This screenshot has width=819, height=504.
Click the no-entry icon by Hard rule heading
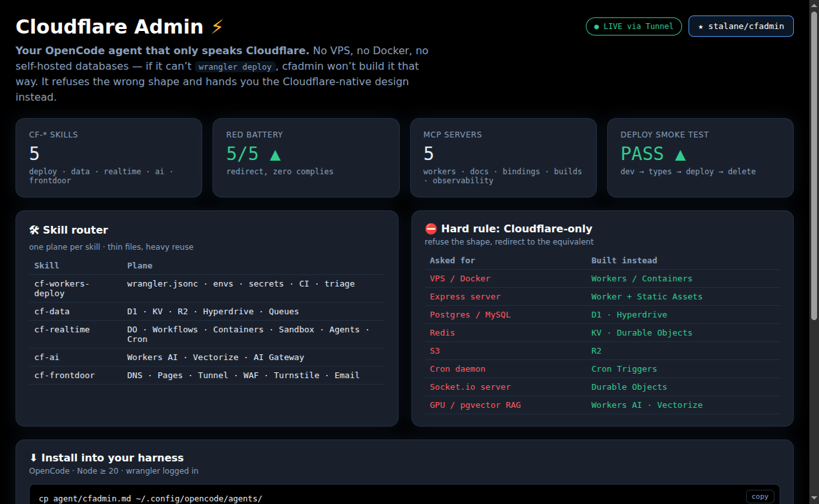click(x=431, y=229)
